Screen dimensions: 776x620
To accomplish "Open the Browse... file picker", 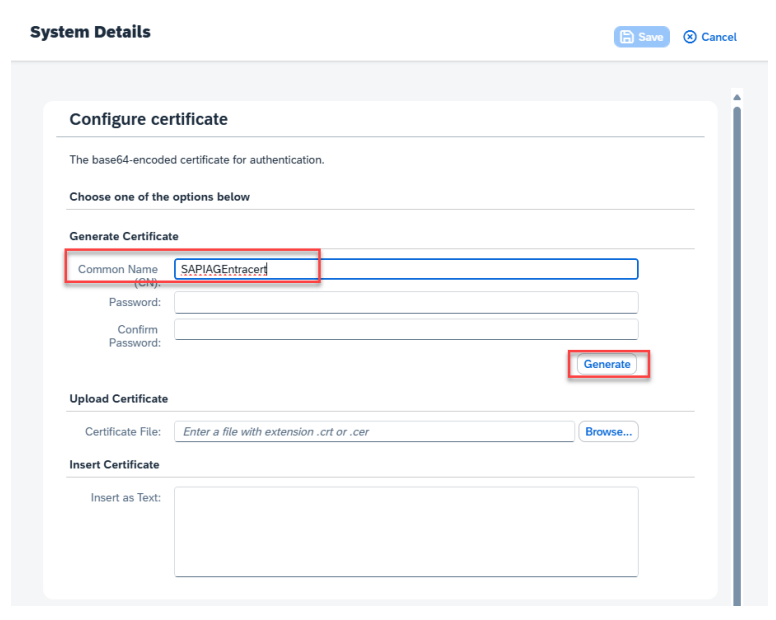I will 608,432.
